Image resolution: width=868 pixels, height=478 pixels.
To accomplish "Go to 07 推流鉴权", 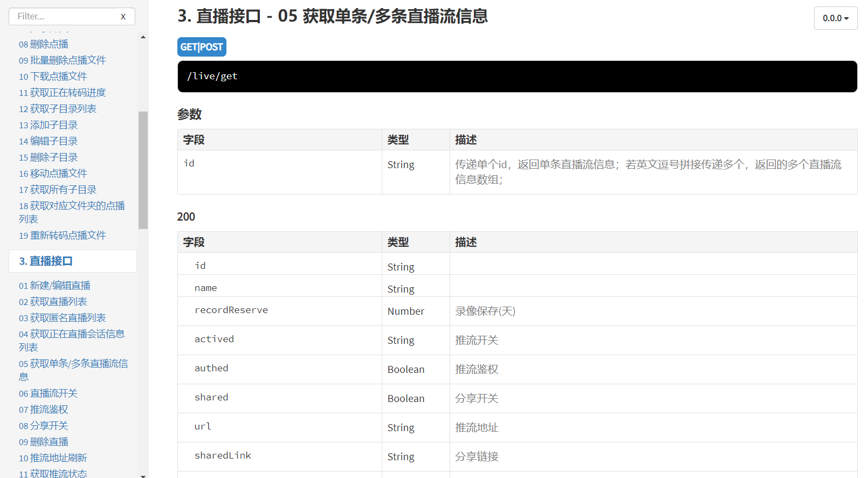I will (x=44, y=410).
